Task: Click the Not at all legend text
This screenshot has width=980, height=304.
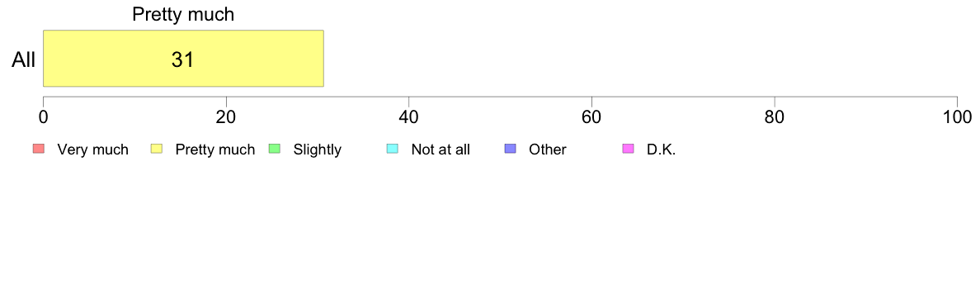Action: click(441, 150)
